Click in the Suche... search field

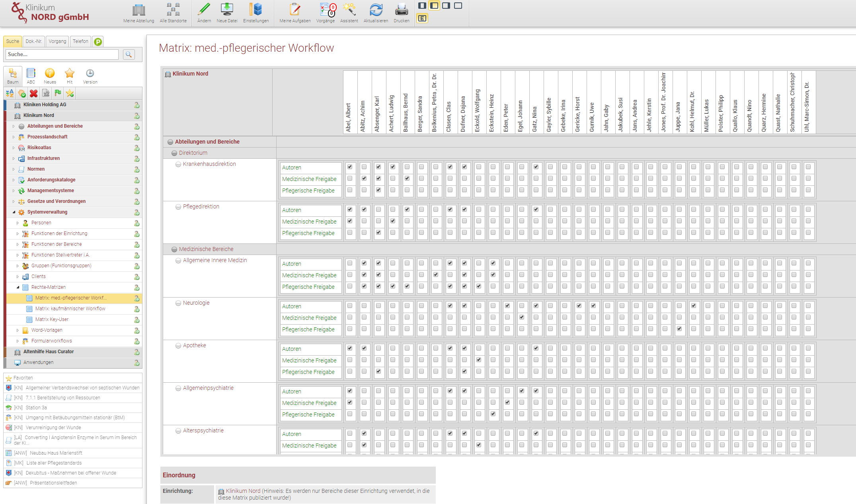coord(62,54)
